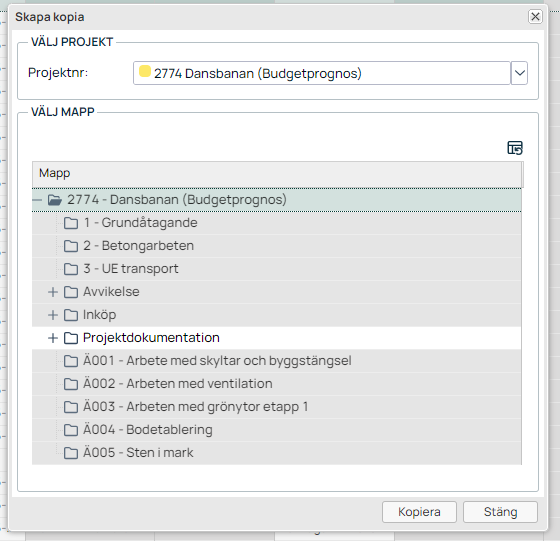Click the Mapp column header

coord(277,174)
